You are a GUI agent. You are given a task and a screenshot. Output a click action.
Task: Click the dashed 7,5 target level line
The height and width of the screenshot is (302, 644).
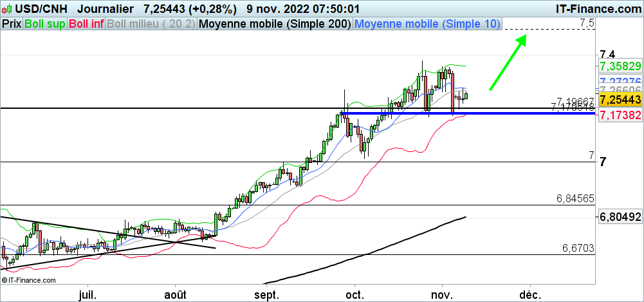[x=547, y=29]
